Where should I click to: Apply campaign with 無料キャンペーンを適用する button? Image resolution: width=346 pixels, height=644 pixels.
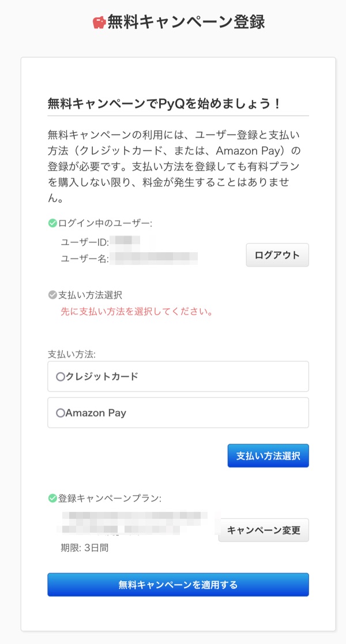click(178, 585)
